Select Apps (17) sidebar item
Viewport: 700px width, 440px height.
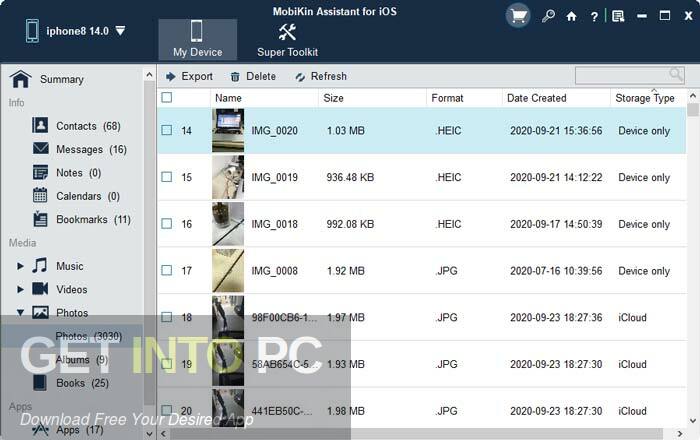coord(79,430)
